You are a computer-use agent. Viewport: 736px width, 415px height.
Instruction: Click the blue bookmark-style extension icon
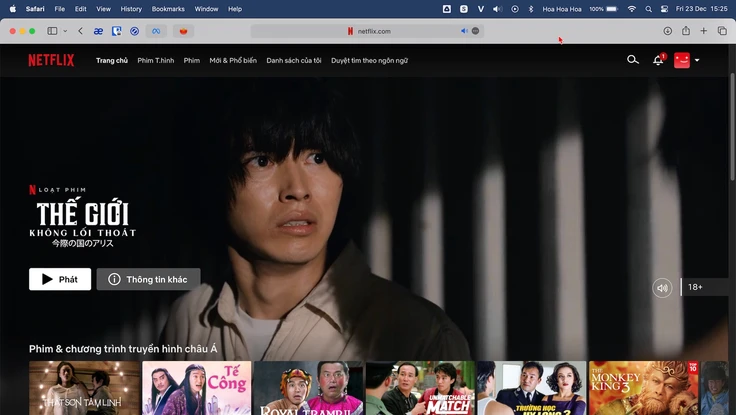pos(116,31)
